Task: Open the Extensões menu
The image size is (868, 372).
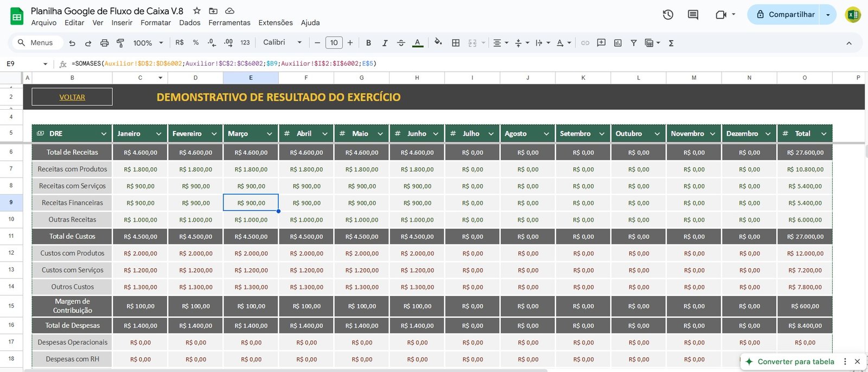Action: click(x=275, y=23)
